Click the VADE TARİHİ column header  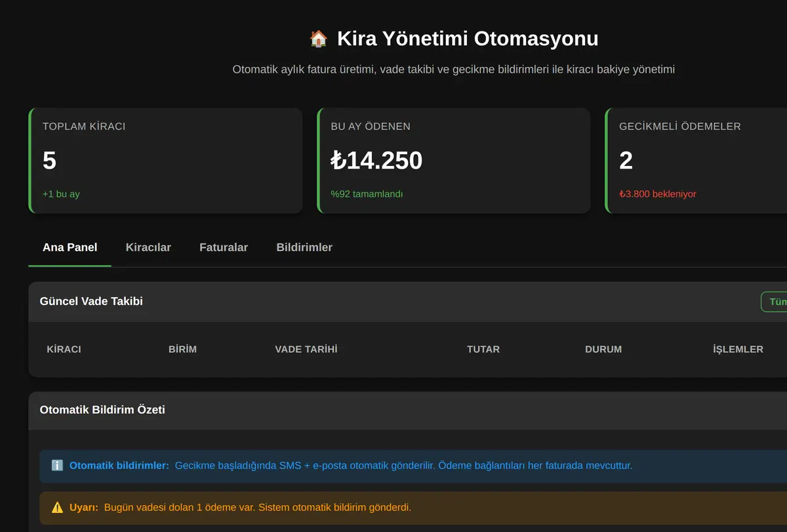point(306,350)
